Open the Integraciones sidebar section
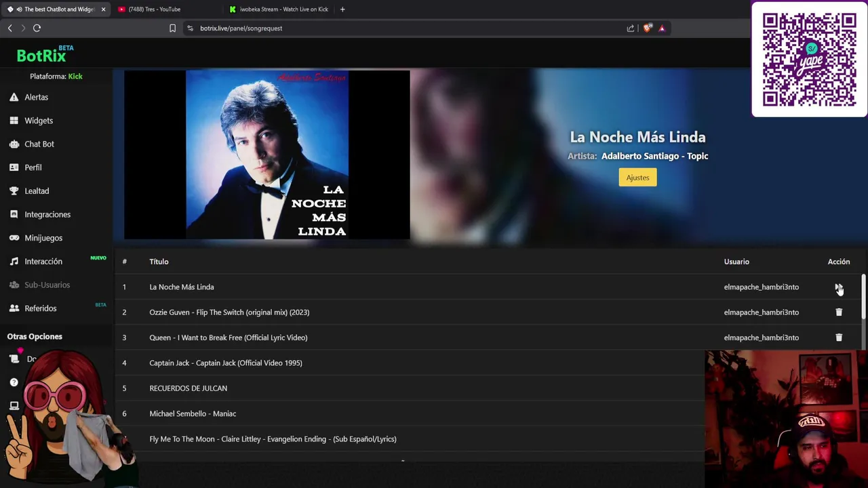 pyautogui.click(x=47, y=214)
